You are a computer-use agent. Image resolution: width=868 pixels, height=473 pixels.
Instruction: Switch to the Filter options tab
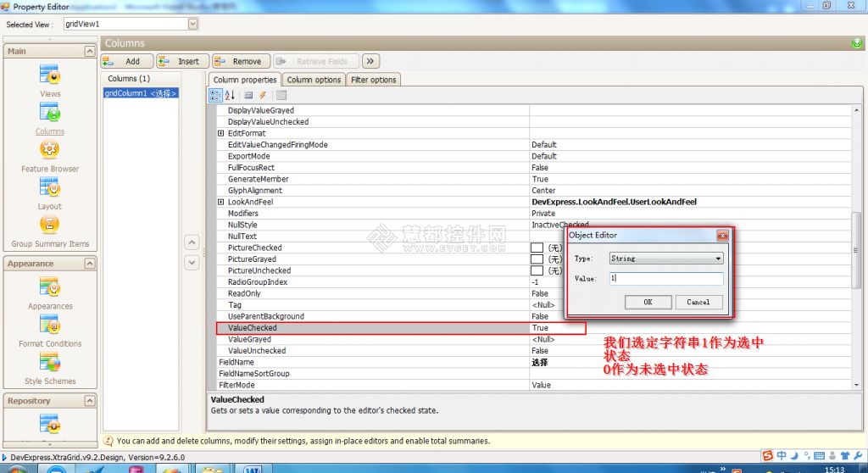[374, 80]
